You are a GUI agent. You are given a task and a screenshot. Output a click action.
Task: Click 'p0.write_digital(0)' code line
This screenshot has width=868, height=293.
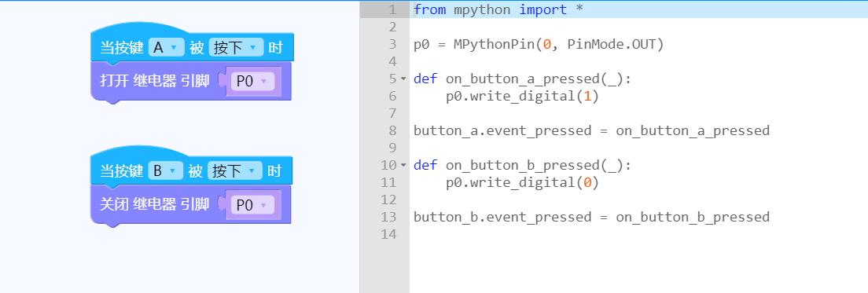(523, 182)
